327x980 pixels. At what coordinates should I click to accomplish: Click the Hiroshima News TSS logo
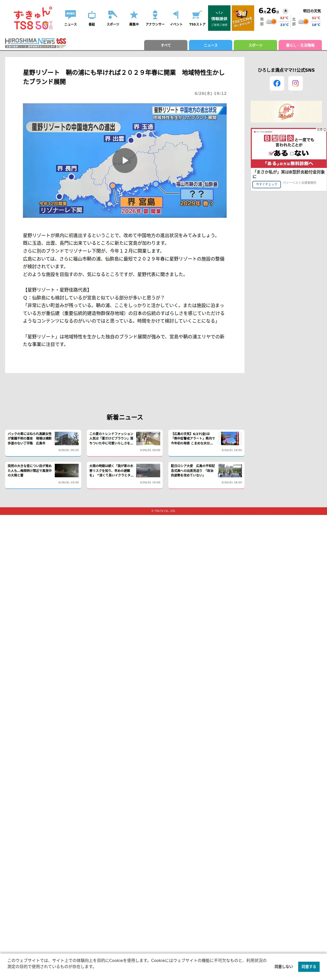pyautogui.click(x=36, y=42)
